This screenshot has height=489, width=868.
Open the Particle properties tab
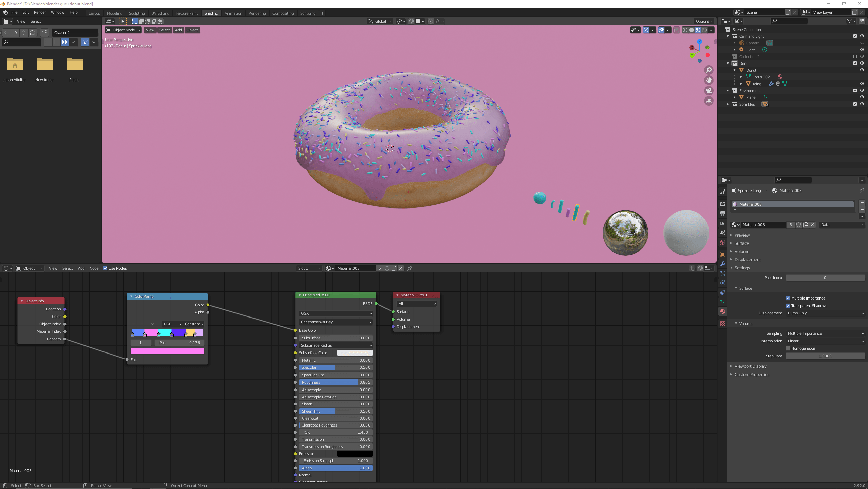[723, 273]
